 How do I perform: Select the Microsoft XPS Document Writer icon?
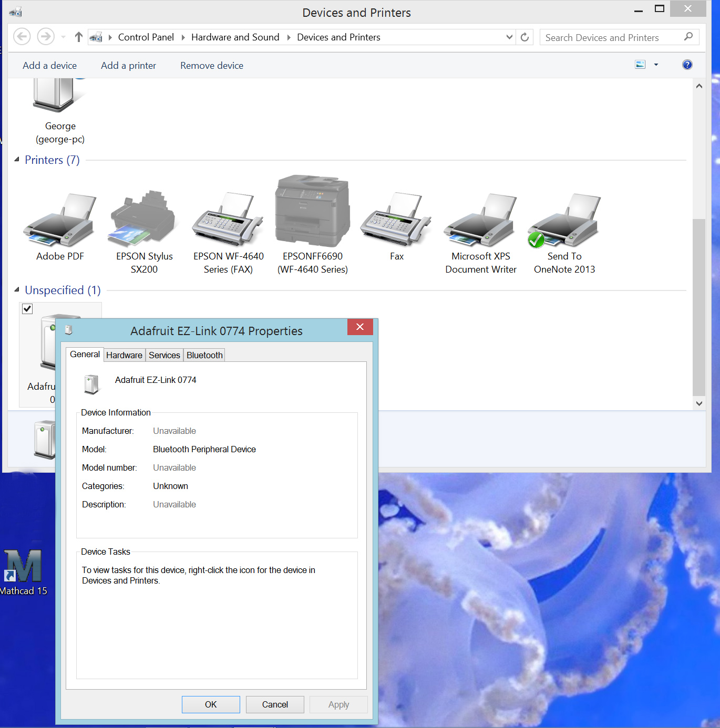[x=480, y=220]
